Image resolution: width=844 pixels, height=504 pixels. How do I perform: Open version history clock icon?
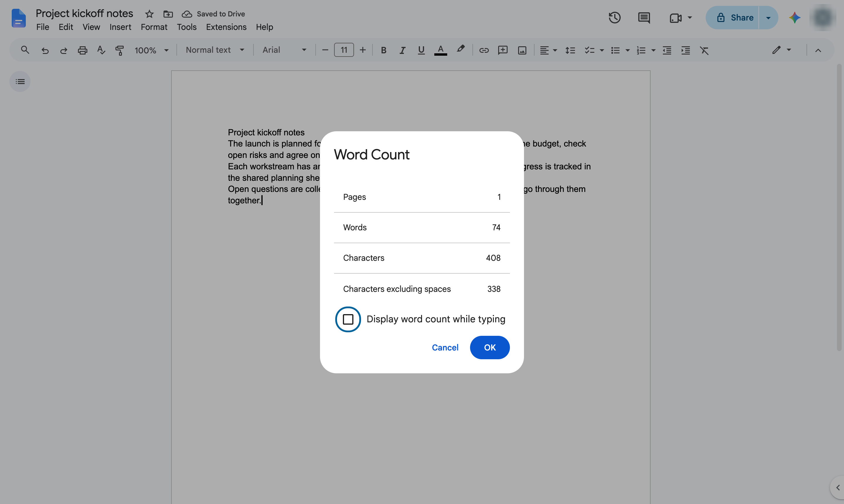click(615, 18)
